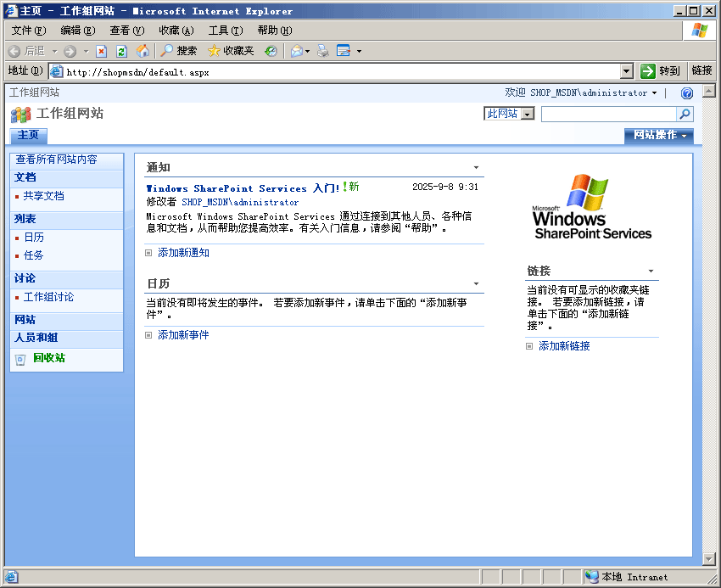This screenshot has height=588, width=721.
Task: Open the 编辑 menu
Action: [x=78, y=31]
